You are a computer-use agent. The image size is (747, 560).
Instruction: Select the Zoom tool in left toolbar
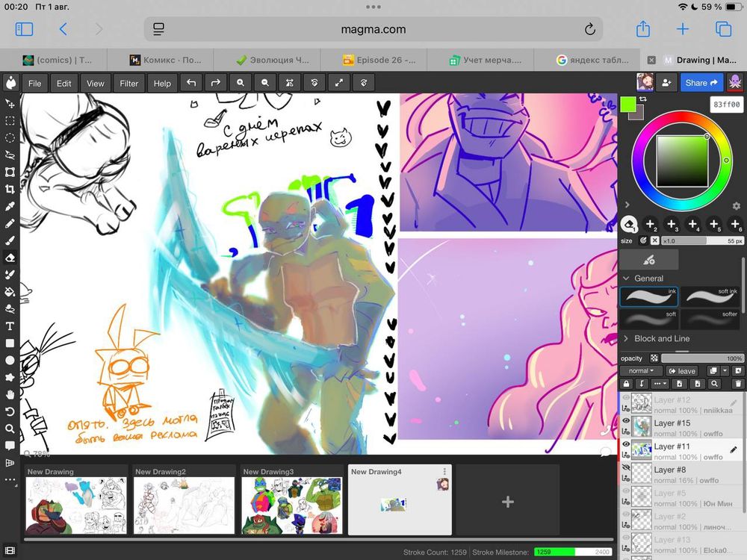coord(10,429)
